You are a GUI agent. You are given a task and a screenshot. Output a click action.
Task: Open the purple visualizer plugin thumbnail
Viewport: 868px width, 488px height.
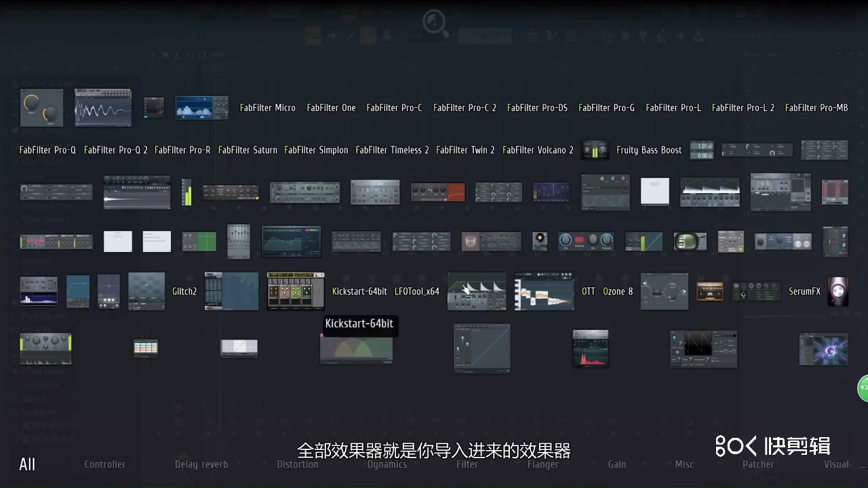[824, 349]
